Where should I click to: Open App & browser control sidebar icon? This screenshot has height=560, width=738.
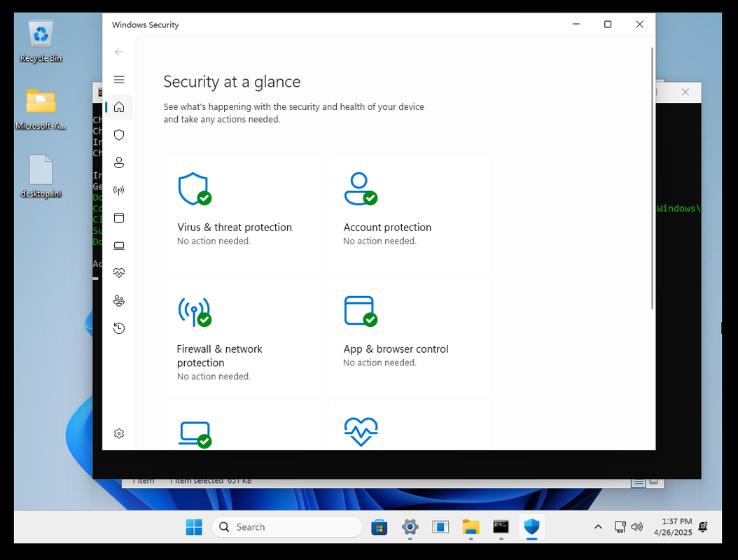[119, 218]
